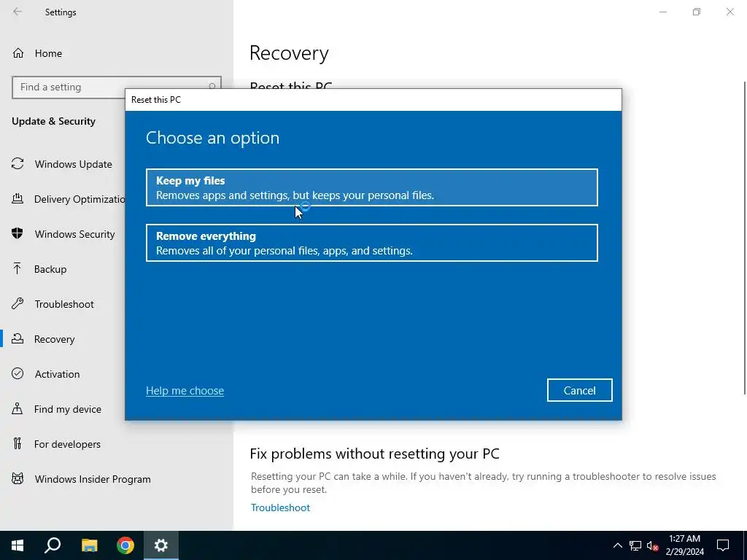Click the Windows Insider Program cat icon
Screen dimensions: 747x560
pyautogui.click(x=18, y=478)
